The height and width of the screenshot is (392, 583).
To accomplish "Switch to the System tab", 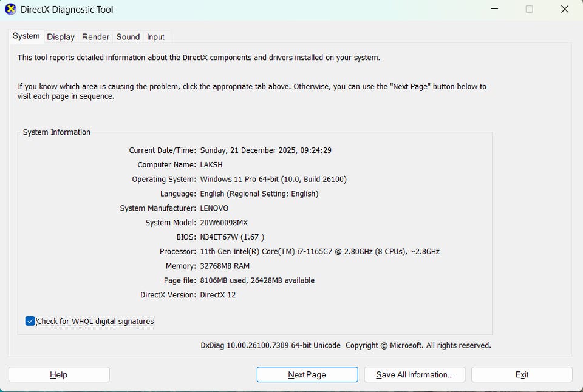I will coord(26,36).
